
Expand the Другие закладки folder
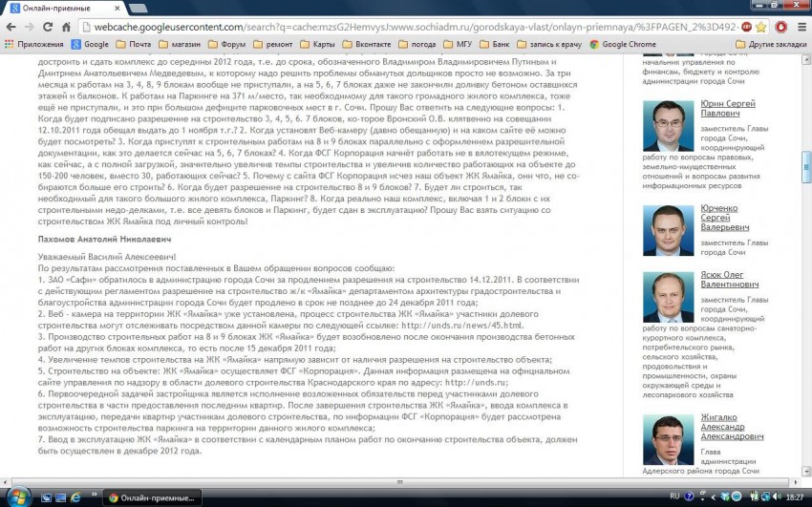click(770, 44)
